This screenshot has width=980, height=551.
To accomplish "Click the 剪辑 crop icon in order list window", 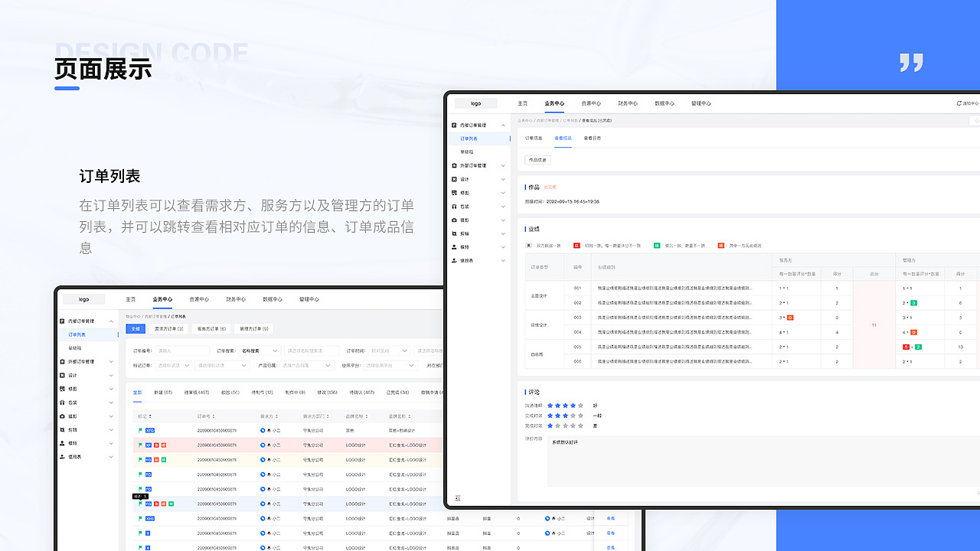I will pyautogui.click(x=62, y=430).
